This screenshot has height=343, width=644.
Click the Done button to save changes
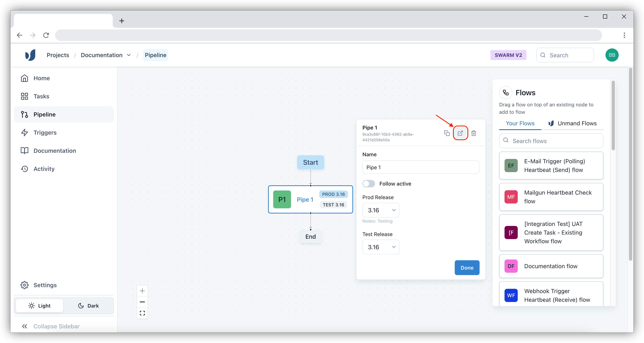pyautogui.click(x=467, y=268)
